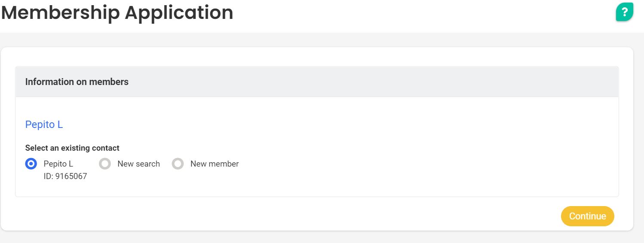The image size is (644, 243).
Task: Choose the New search radio option
Action: pyautogui.click(x=105, y=164)
